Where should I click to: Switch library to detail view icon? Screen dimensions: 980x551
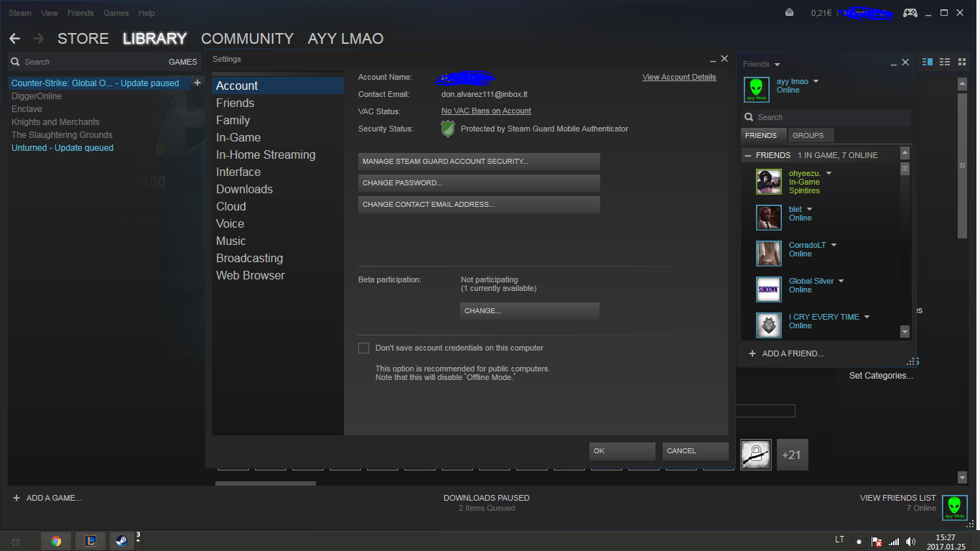[928, 62]
